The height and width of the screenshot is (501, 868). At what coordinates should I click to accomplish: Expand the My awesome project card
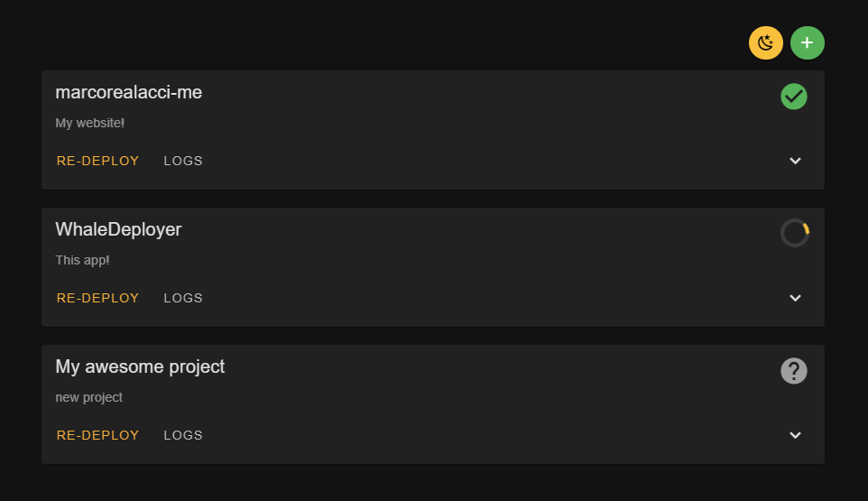795,435
